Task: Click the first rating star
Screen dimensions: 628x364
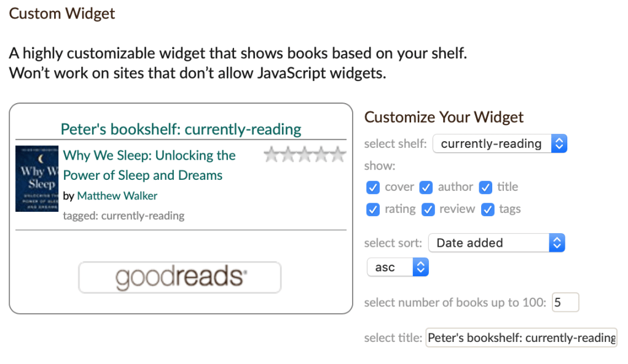Action: click(272, 155)
